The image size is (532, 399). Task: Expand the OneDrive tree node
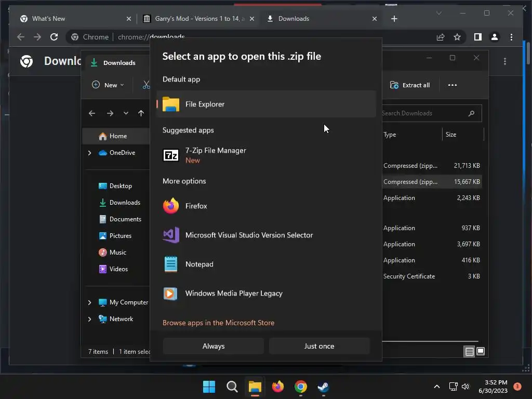point(89,153)
